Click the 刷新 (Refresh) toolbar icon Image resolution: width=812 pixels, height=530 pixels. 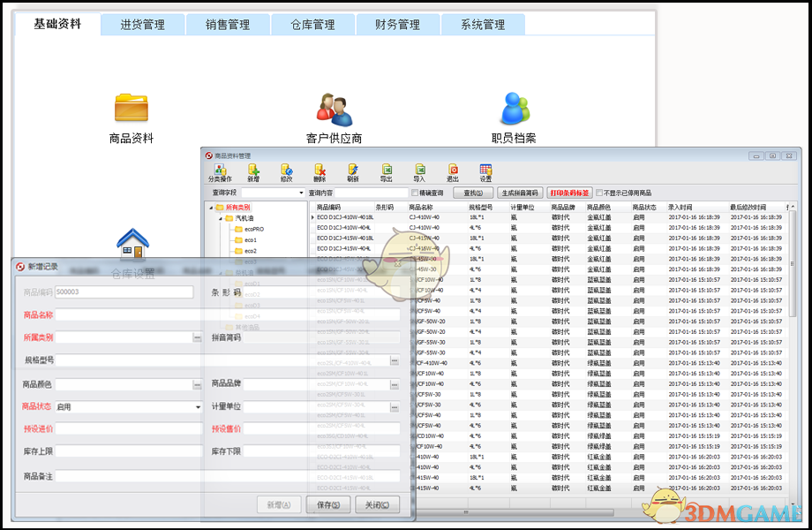coord(356,170)
